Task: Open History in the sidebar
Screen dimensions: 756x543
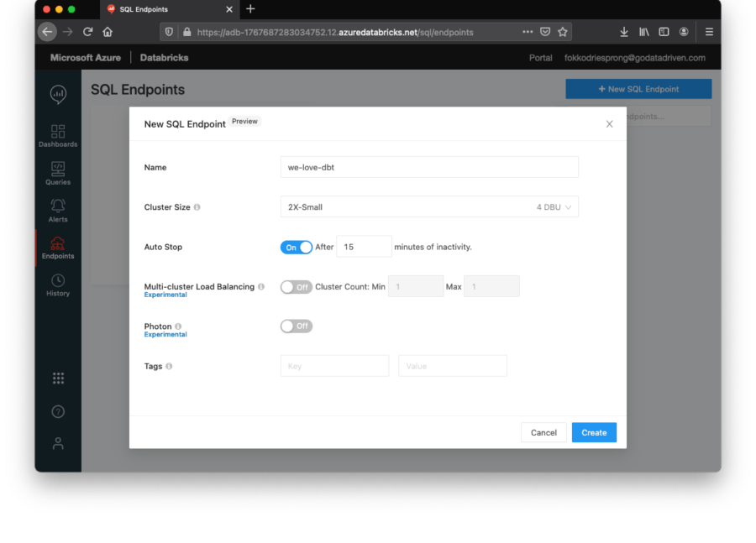Action: (x=58, y=285)
